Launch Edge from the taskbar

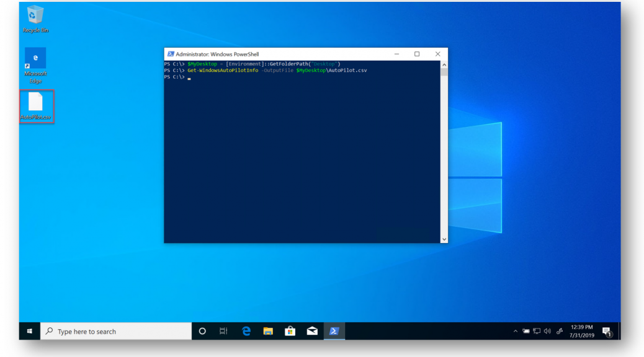pyautogui.click(x=246, y=331)
